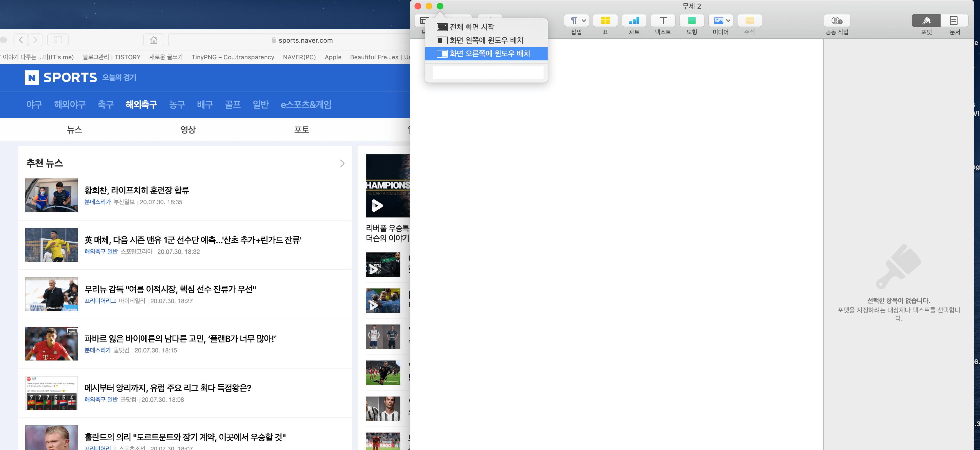Viewport: 980px width, 450px height.
Task: Select the Shape (도형) toolbar icon
Action: pyautogui.click(x=692, y=21)
